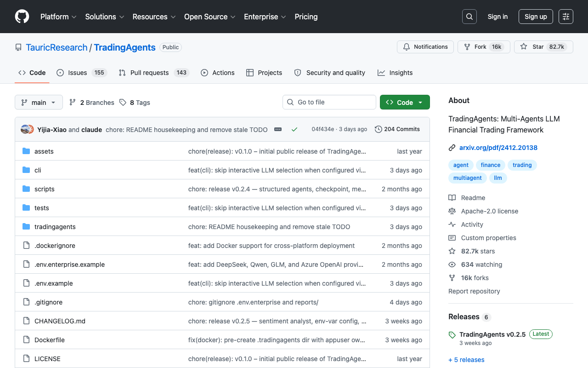Screen dimensions: 588x368
Task: Switch to the Pull requests tab
Action: 153,73
